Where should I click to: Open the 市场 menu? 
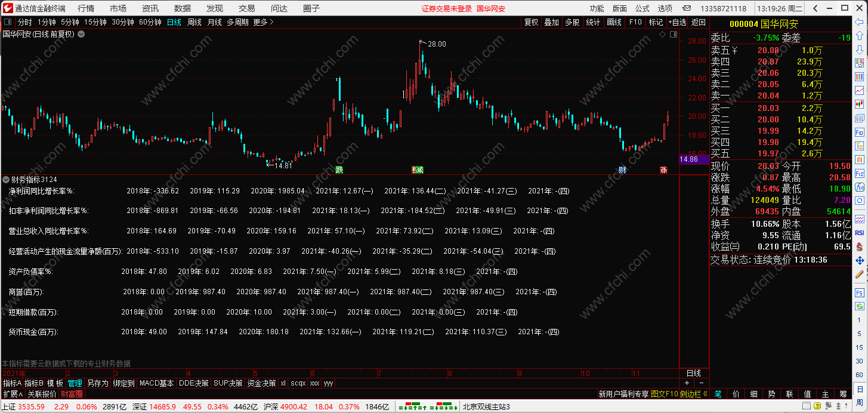click(x=118, y=8)
